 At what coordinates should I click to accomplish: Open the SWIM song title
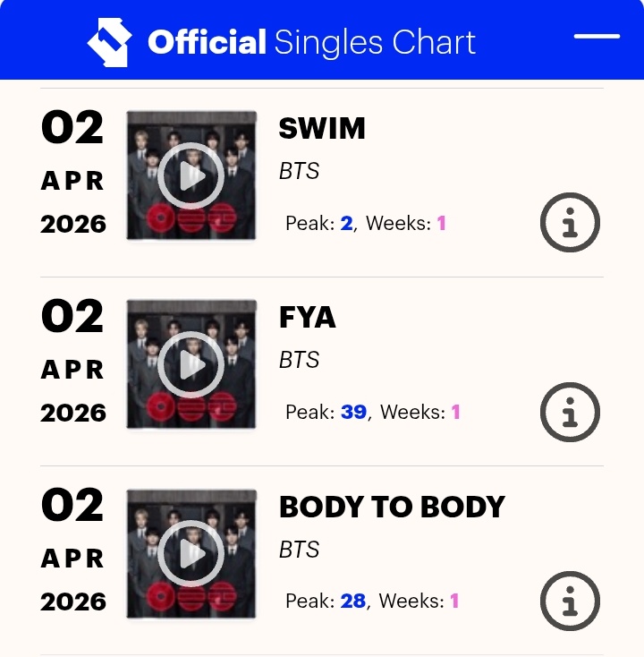point(322,129)
